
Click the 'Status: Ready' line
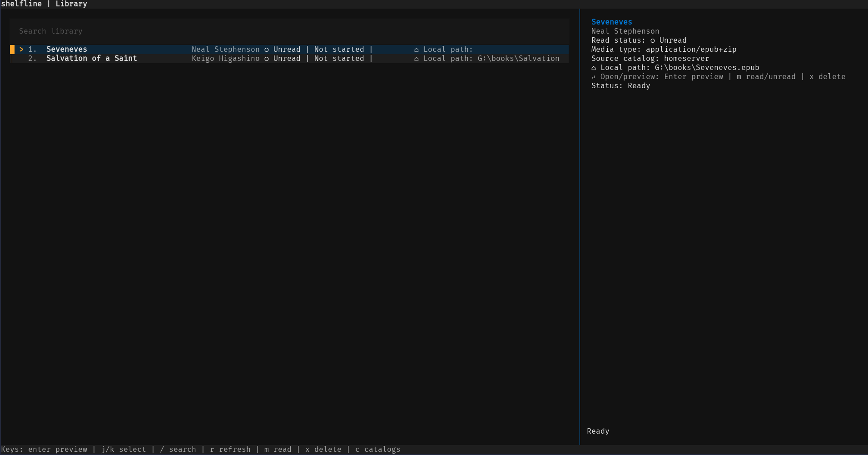pos(621,85)
